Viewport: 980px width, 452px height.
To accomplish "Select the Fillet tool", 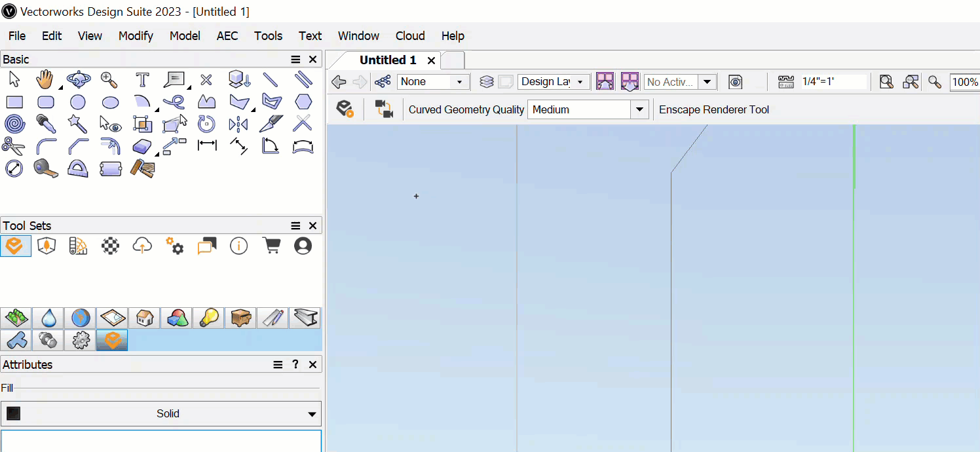I will 46,146.
